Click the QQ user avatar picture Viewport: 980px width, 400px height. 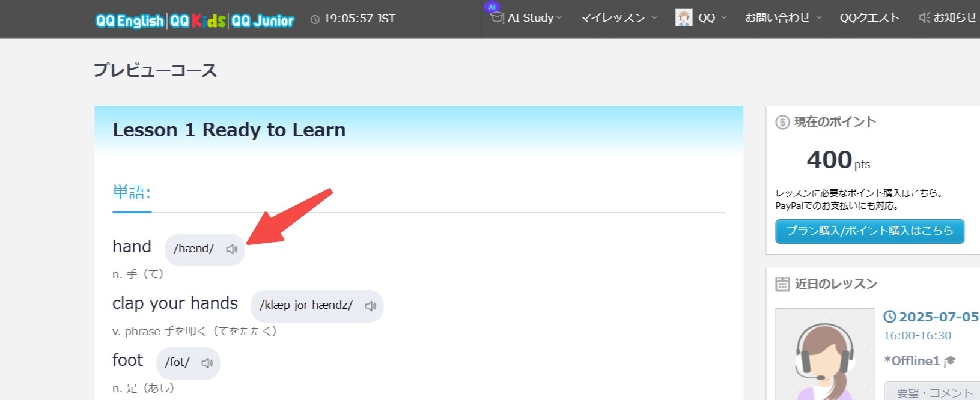684,18
